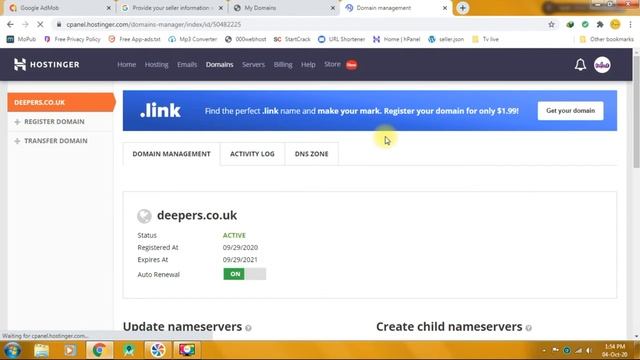Open media player taskbar icon
This screenshot has width=640, height=360.
click(70, 350)
